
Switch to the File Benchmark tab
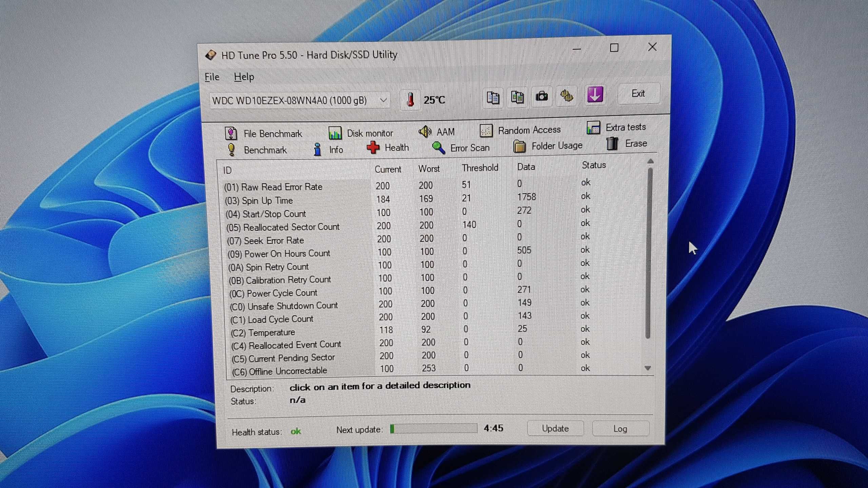coord(263,134)
